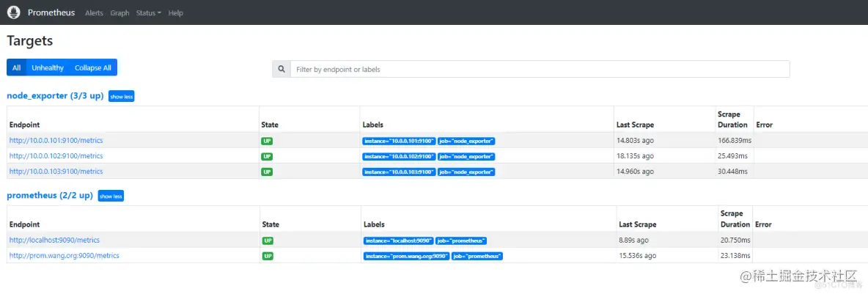The width and height of the screenshot is (868, 294).
Task: Select last scrape value 14.960s ago
Action: pyautogui.click(x=635, y=172)
